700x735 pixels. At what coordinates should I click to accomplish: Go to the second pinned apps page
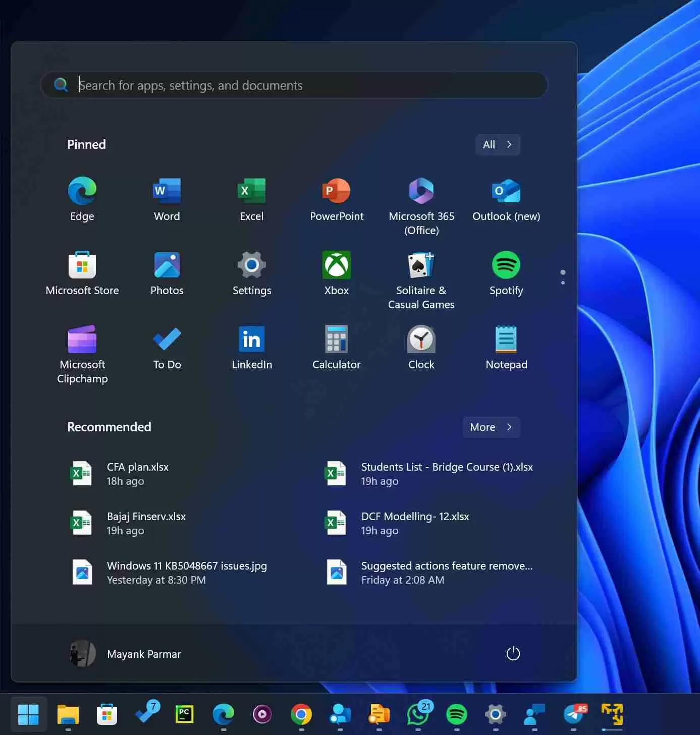[562, 282]
